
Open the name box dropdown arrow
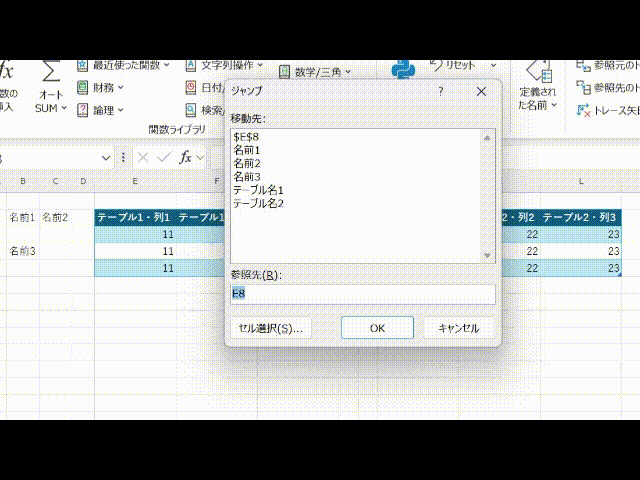tap(108, 158)
